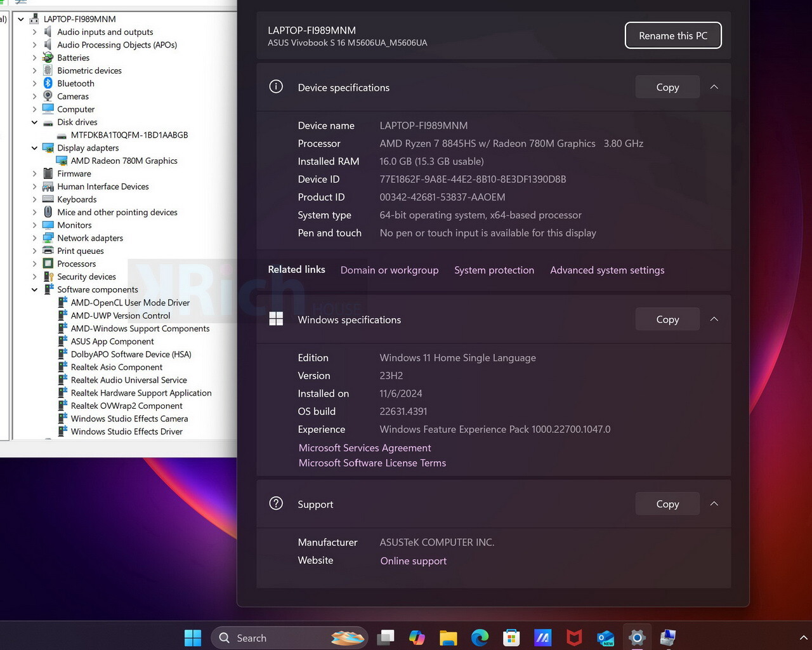
Task: Click the Human Interface Devices icon
Action: (x=48, y=187)
